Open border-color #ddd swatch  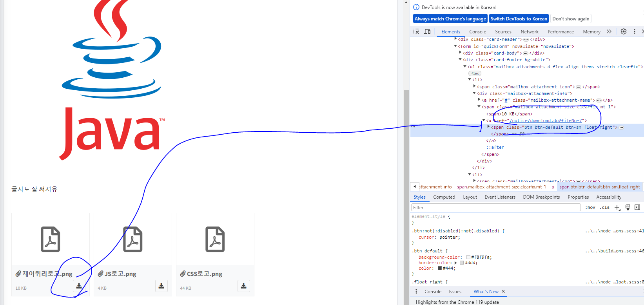coord(462,263)
